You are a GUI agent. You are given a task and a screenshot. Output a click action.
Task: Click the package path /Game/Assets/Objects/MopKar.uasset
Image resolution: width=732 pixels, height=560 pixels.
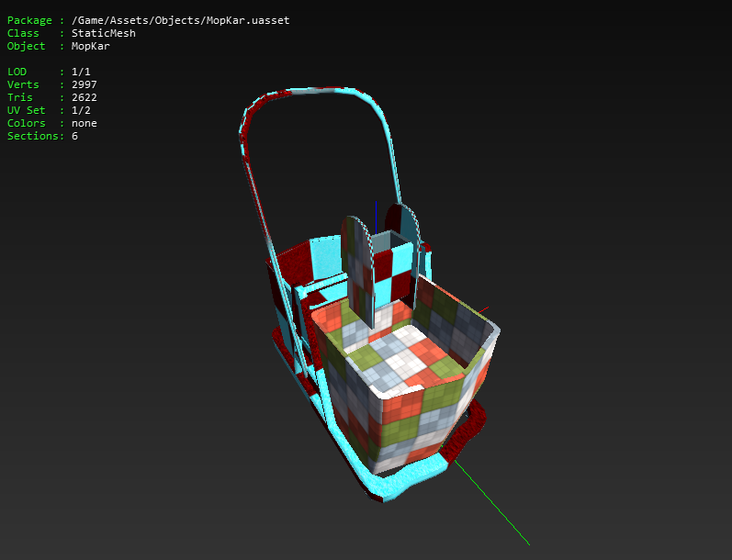pyautogui.click(x=180, y=20)
